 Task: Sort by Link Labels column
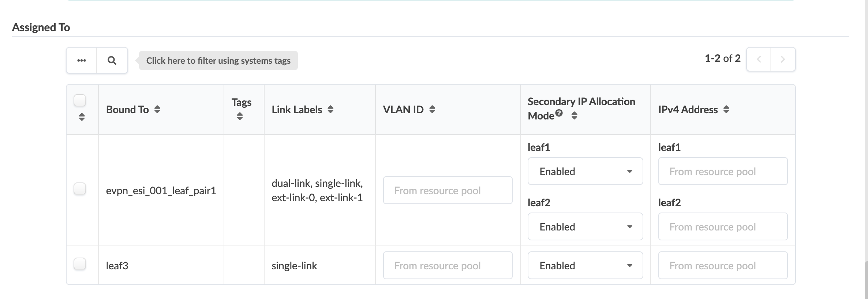point(330,110)
